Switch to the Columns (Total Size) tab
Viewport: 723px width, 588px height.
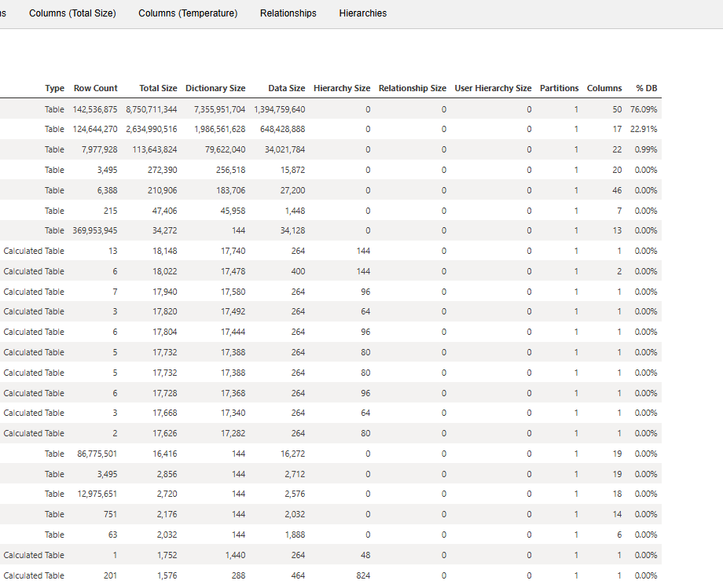(72, 13)
